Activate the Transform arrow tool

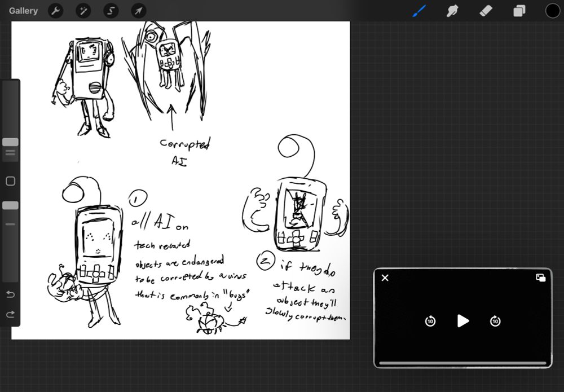coord(139,11)
